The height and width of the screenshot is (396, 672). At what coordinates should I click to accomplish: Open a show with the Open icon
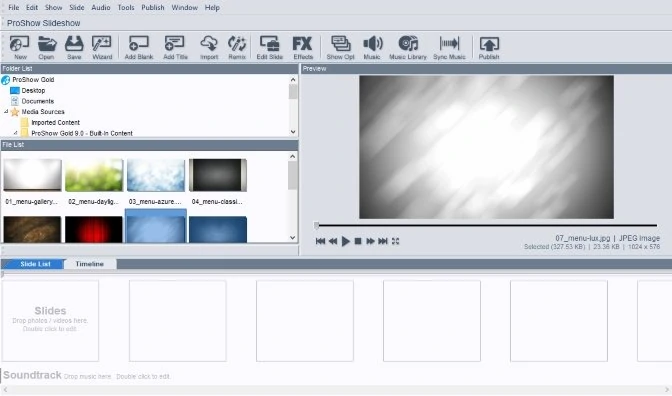click(47, 47)
